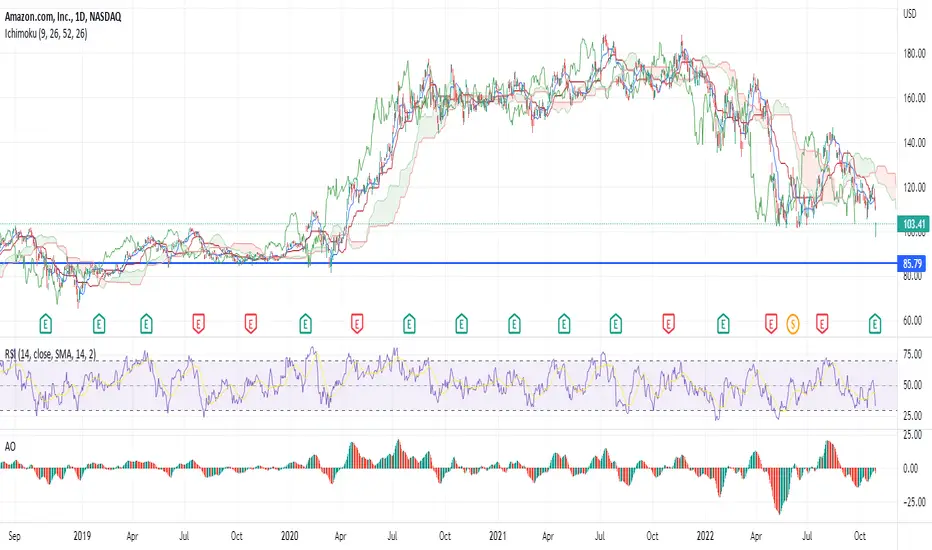Click the Amazon.com, Inc. symbol title
This screenshot has width=932, height=550.
tap(63, 17)
